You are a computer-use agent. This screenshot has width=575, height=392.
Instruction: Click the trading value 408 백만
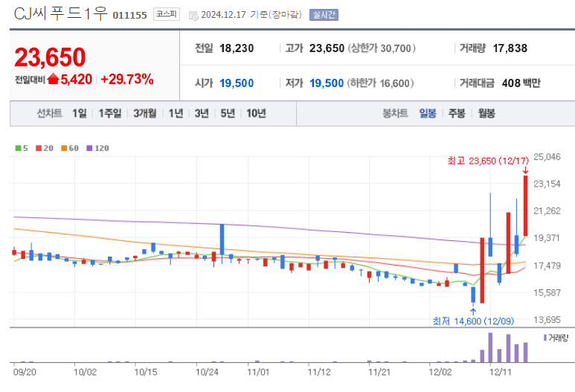click(521, 83)
